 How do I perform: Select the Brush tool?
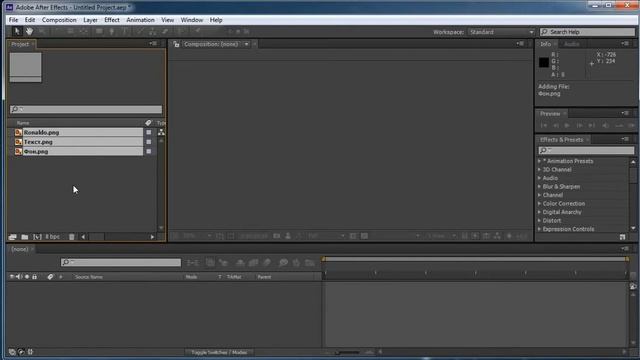click(x=140, y=31)
